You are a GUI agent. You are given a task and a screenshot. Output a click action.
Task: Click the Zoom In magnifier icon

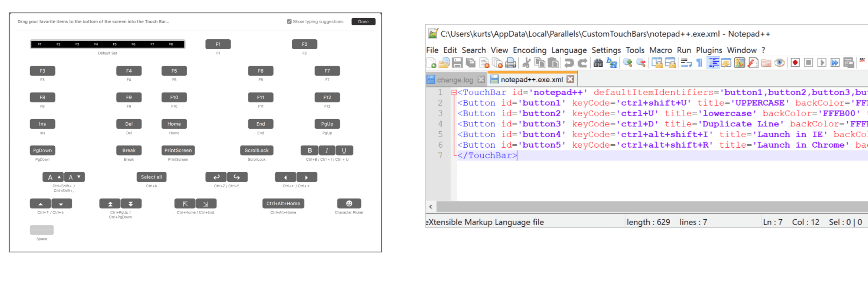pos(628,63)
